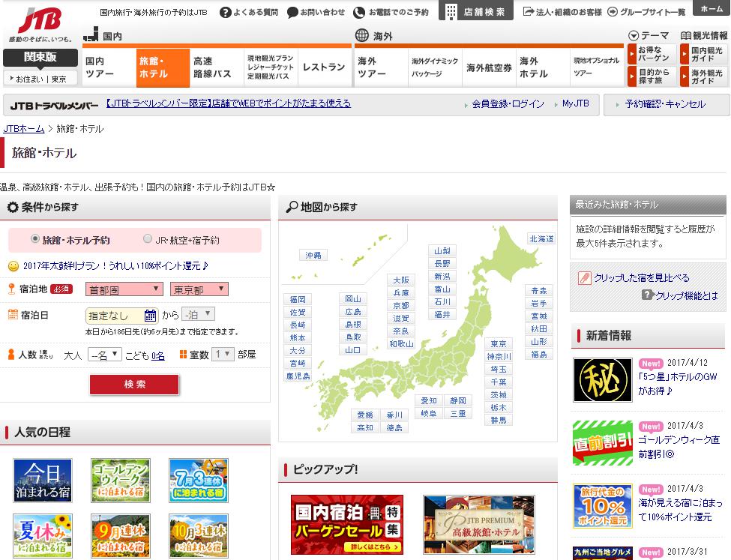Screen dimensions: 731x560
Task: Open the calendar icon in date field
Action: [150, 316]
